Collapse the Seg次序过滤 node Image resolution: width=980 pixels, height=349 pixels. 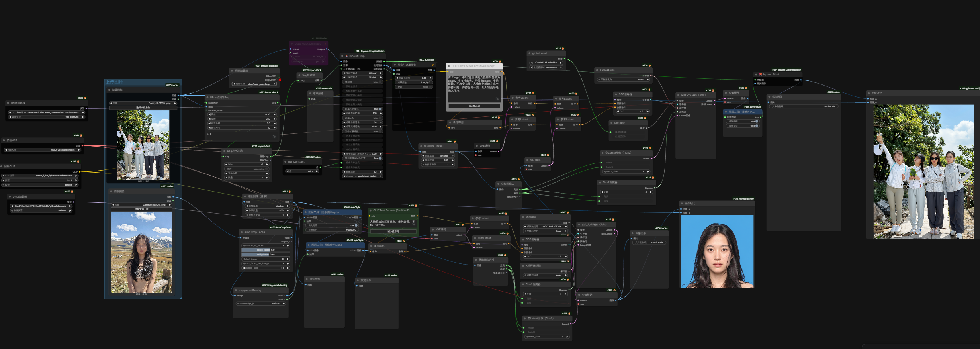pos(224,151)
